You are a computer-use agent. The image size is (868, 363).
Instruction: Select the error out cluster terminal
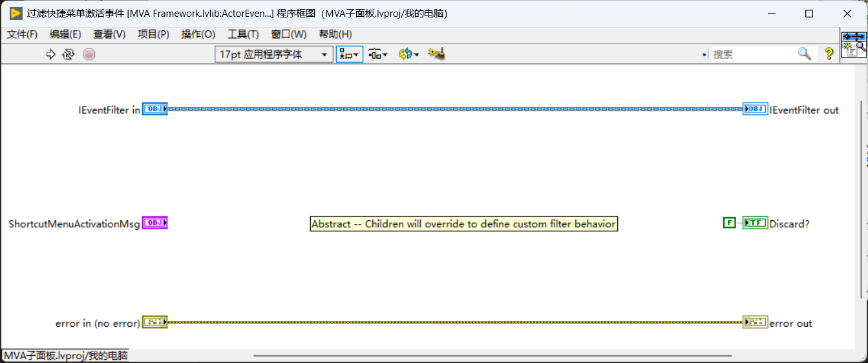point(755,322)
